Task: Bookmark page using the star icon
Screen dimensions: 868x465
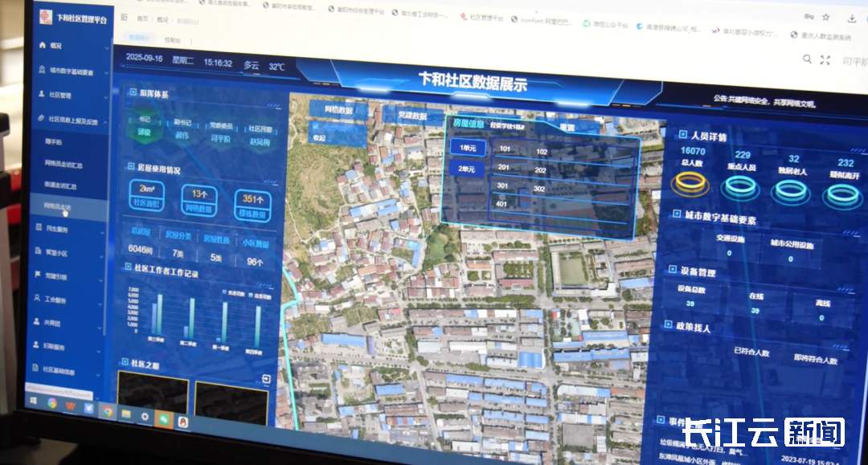Action: pos(825,17)
